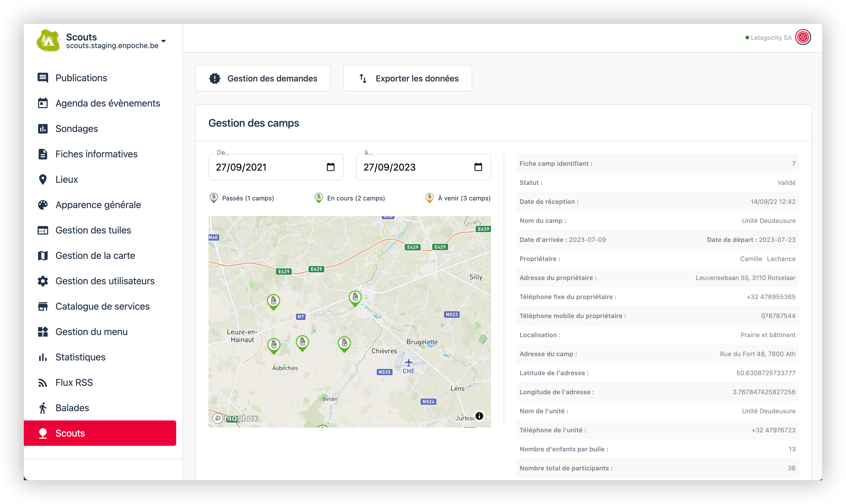
Task: Open Gestion de la carte
Action: click(95, 256)
